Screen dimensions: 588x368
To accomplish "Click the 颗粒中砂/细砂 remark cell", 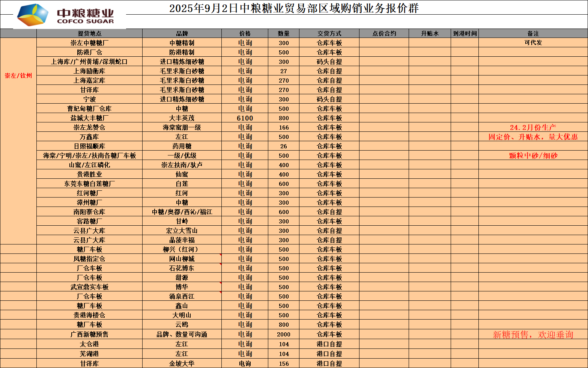I will point(533,155).
